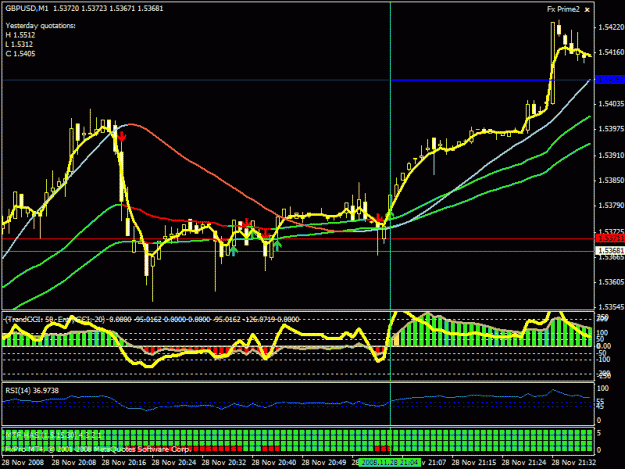
Task: Click the 'Yesterday quotations:' label
Action: tap(40, 26)
